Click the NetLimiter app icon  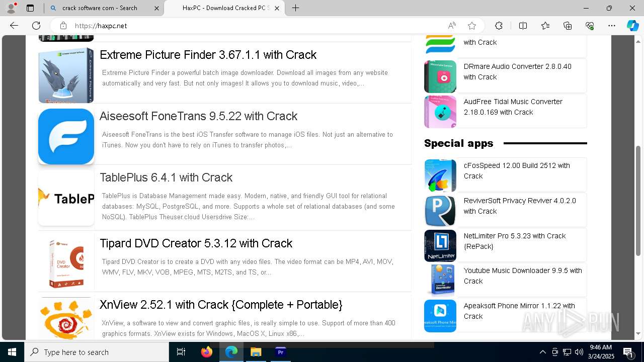tap(440, 246)
